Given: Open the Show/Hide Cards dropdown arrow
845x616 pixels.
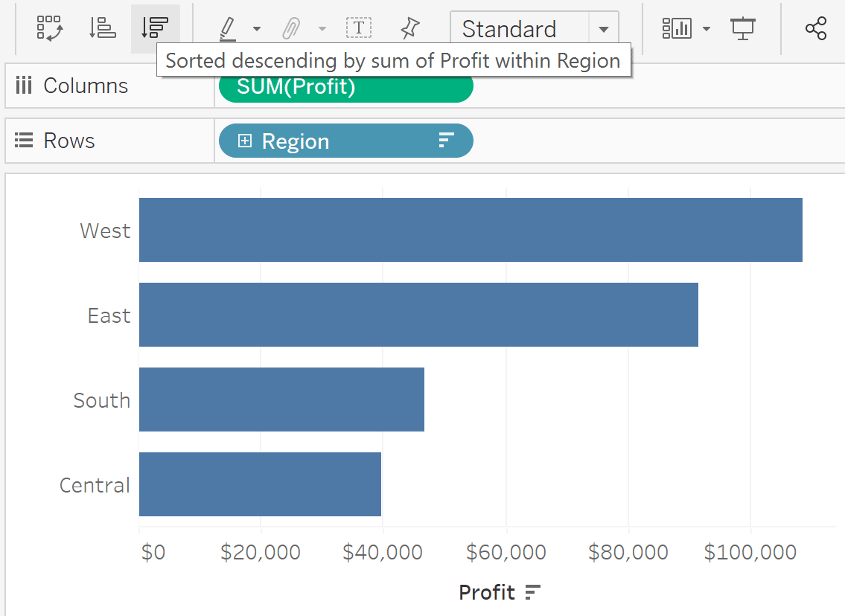Looking at the screenshot, I should [707, 29].
